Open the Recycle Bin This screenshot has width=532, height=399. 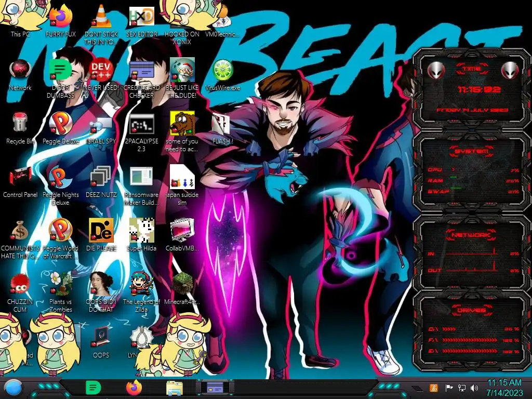20,128
